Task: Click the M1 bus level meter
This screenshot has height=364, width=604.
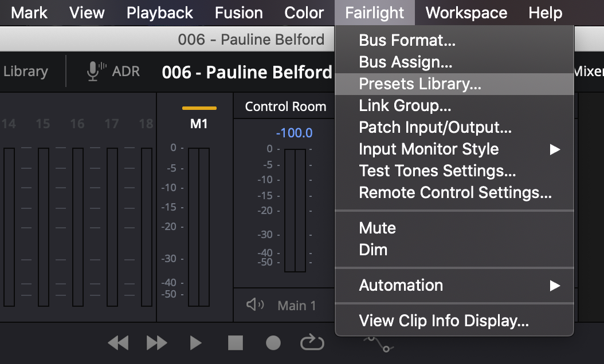Action: (199, 227)
